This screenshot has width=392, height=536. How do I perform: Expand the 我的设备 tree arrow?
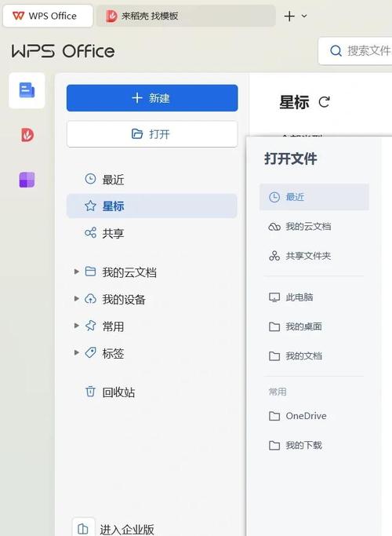tap(77, 298)
